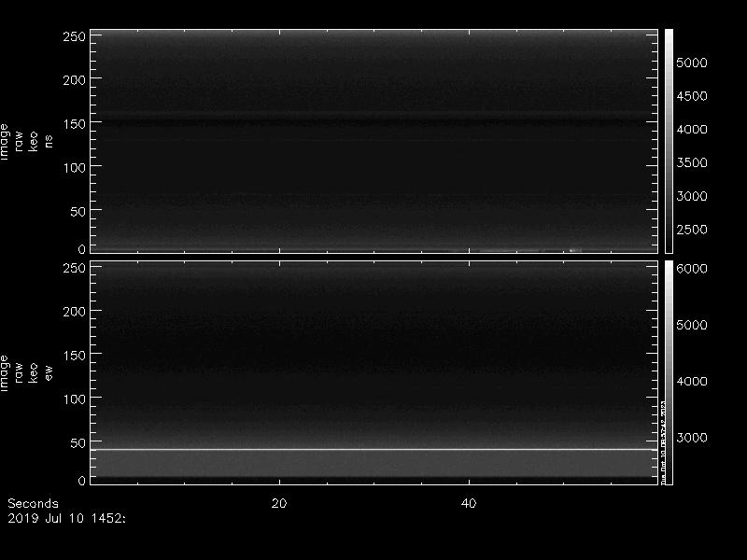Image resolution: width=747 pixels, height=560 pixels.
Task: Click the 200 tick of the ew keogram
Action: click(74, 312)
